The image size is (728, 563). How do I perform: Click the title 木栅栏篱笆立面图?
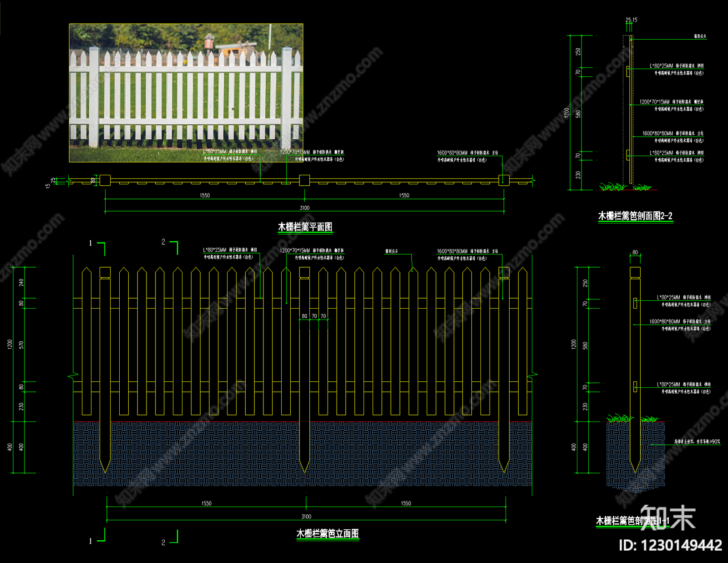pyautogui.click(x=328, y=533)
